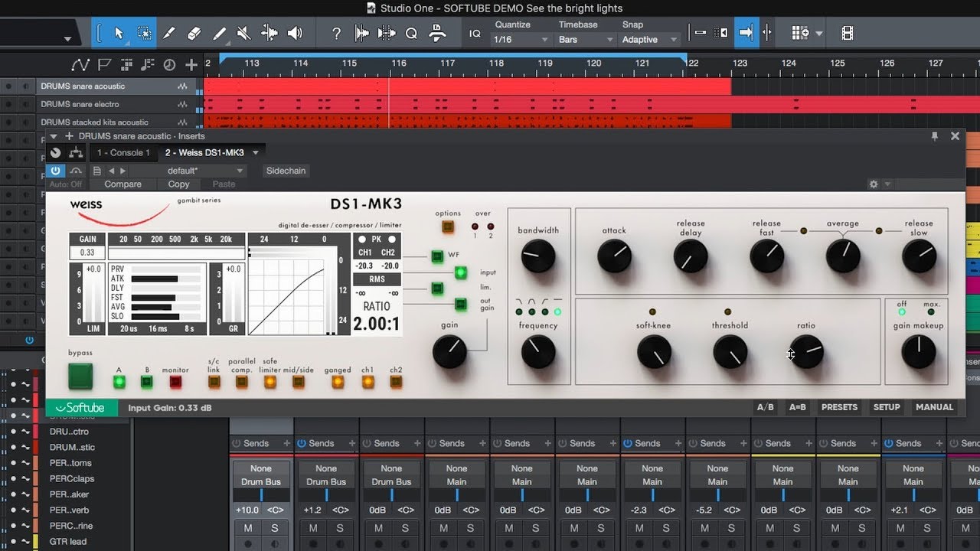Click the Sidechain button
This screenshot has width=980, height=551.
tap(286, 171)
